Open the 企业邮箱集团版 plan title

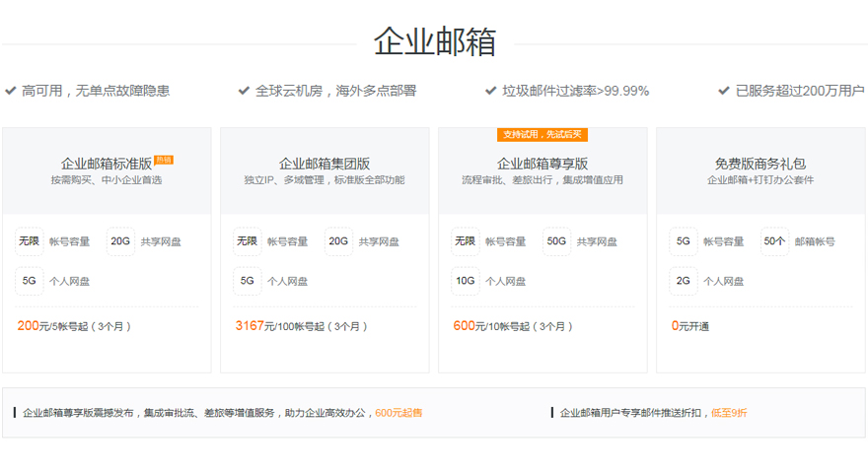(x=325, y=164)
